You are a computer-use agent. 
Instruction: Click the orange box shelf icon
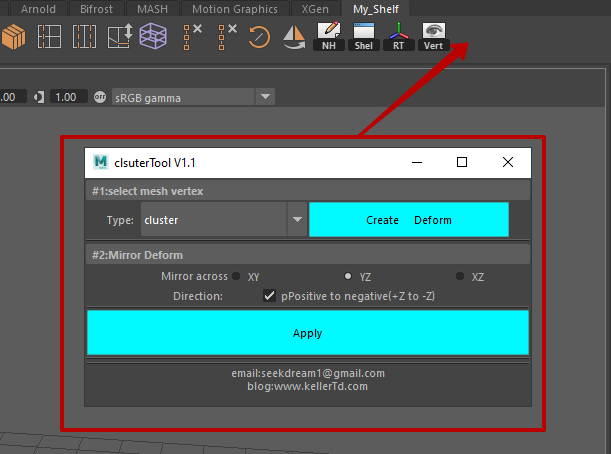[14, 37]
